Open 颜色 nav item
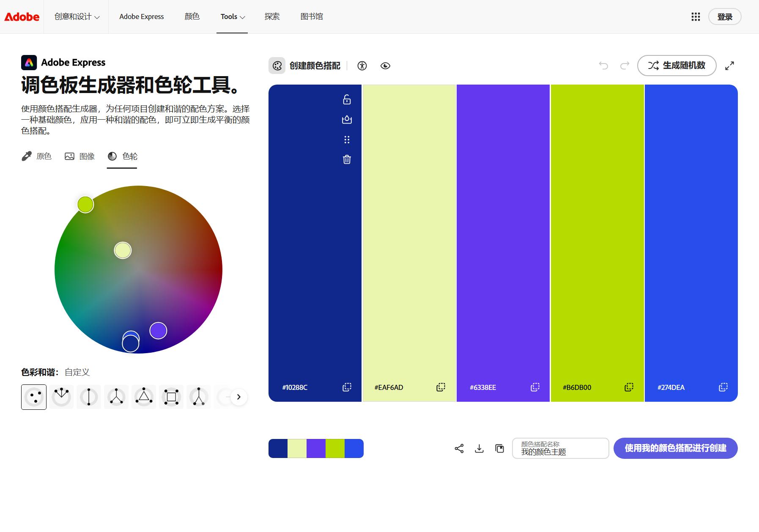 pos(192,16)
